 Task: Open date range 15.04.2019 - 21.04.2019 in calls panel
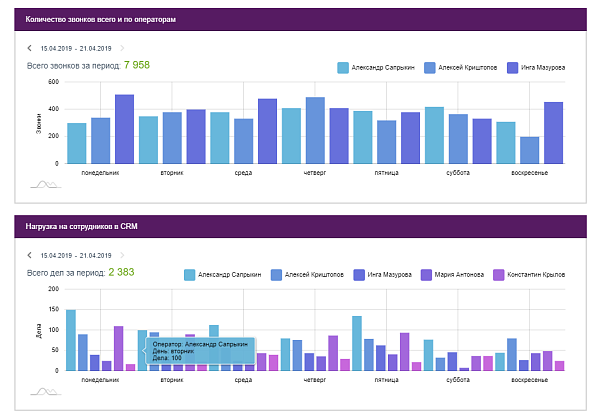76,49
